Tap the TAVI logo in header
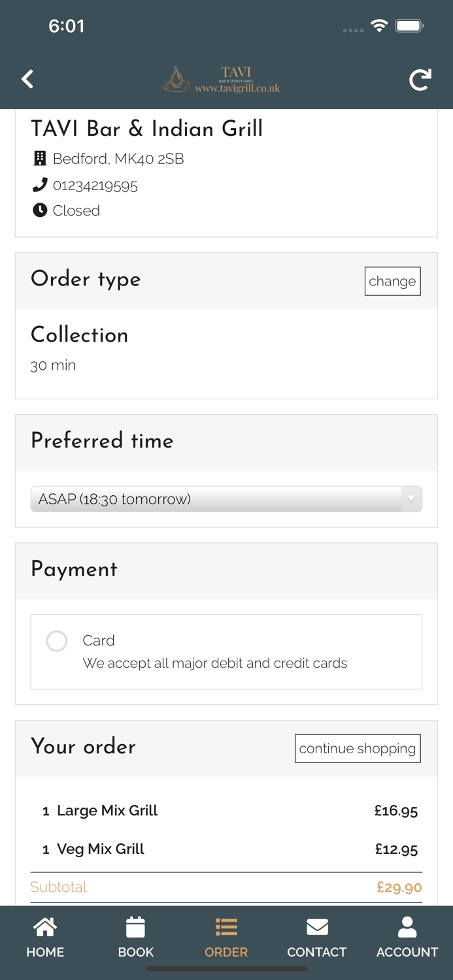 pos(222,80)
